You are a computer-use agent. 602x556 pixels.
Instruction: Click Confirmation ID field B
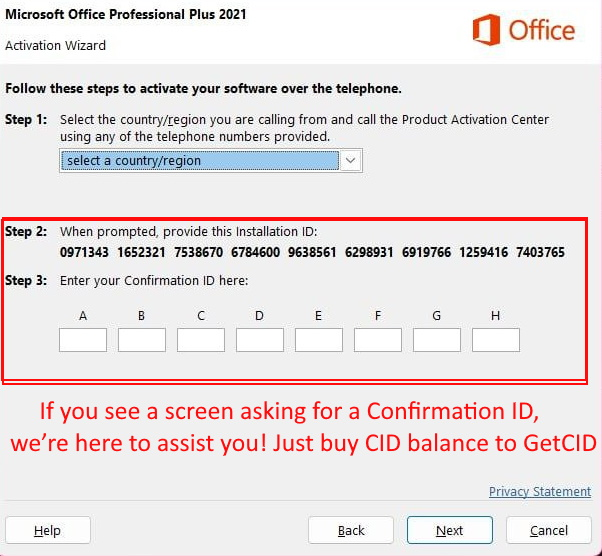coord(142,340)
